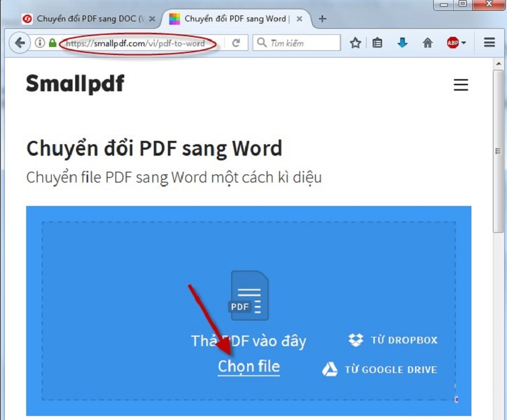The width and height of the screenshot is (507, 420).
Task: Click the Smallpdf logo
Action: (75, 84)
